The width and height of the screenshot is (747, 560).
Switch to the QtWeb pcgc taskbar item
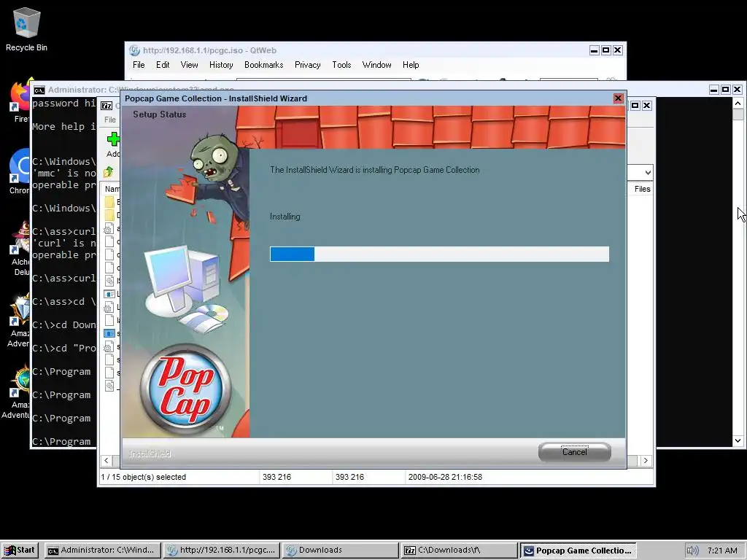coord(220,550)
